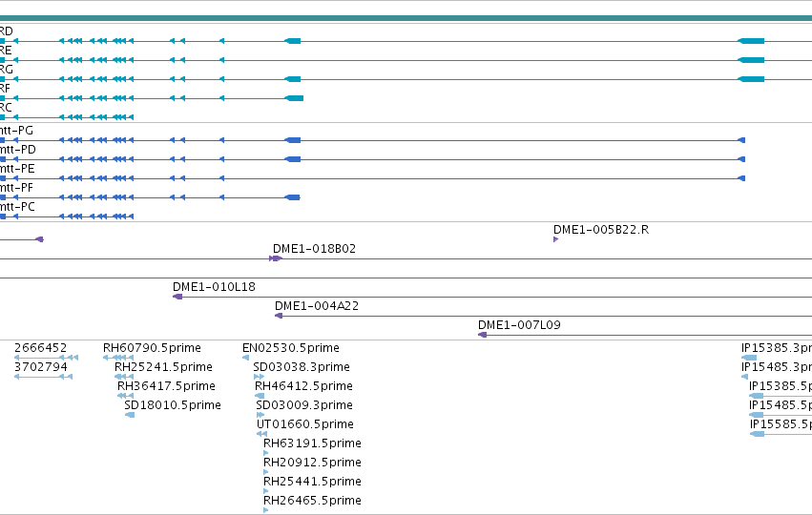
Task: Select the mtt-PG protein track label
Action: (x=16, y=131)
